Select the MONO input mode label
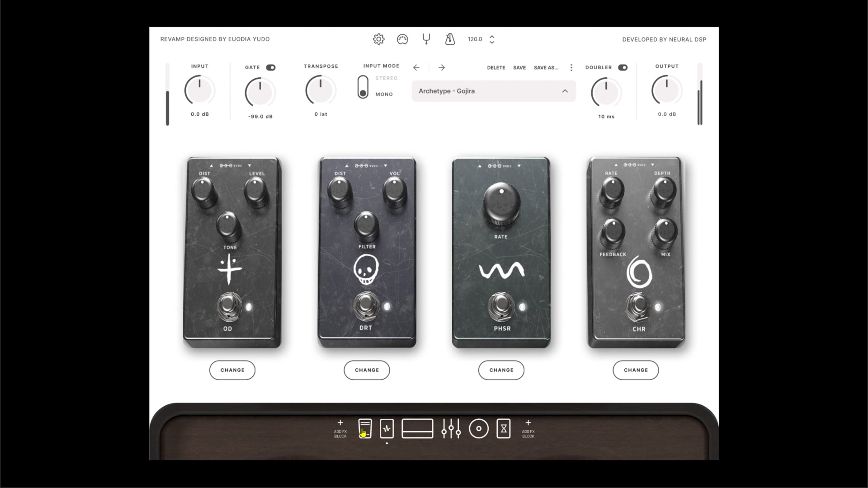 click(x=384, y=94)
